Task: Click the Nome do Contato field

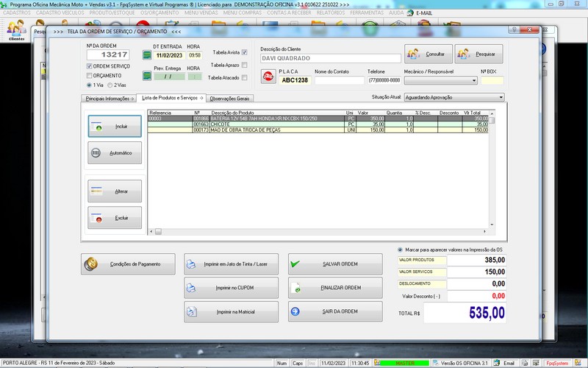Action: click(340, 80)
